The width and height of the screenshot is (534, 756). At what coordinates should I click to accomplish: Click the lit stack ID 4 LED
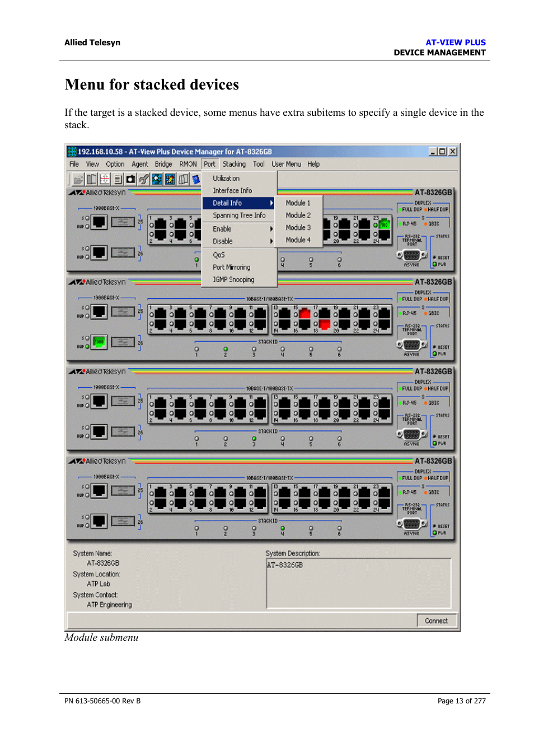tap(283, 528)
